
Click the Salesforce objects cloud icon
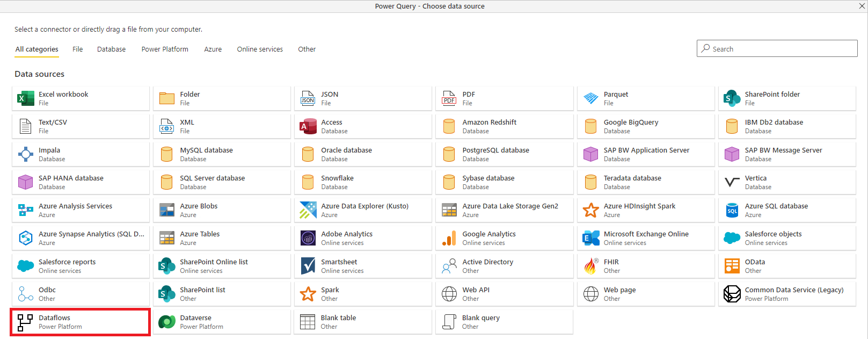[x=732, y=238]
